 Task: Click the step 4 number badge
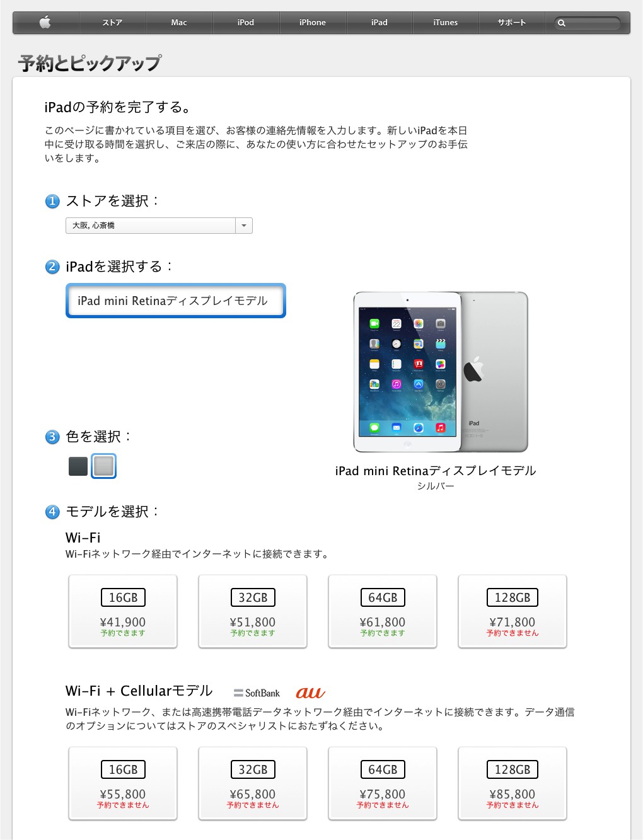coord(52,512)
